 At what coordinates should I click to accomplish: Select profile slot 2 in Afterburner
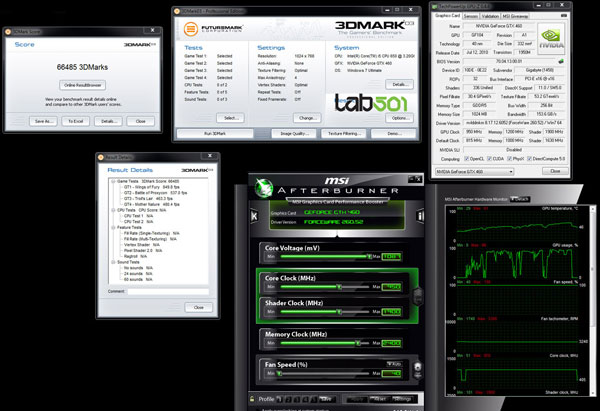(x=288, y=399)
